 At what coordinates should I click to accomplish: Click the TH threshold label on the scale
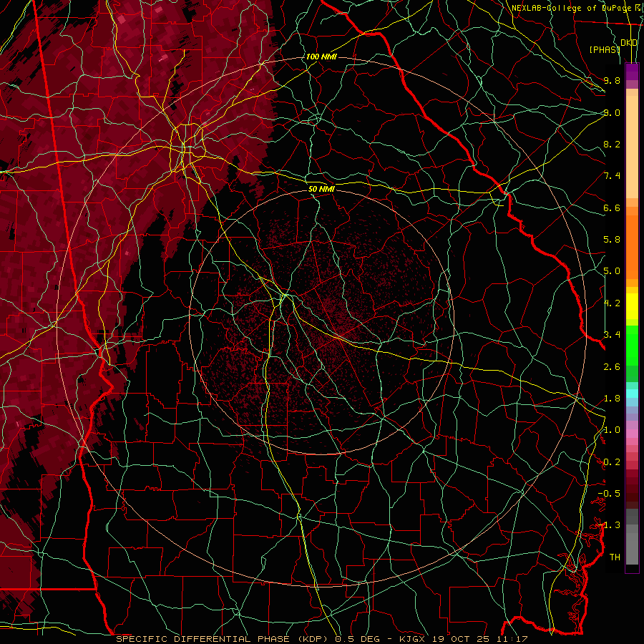pos(615,557)
